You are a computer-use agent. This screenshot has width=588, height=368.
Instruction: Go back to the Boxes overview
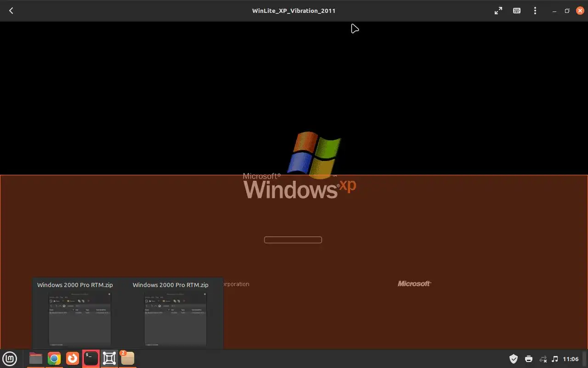tap(11, 11)
